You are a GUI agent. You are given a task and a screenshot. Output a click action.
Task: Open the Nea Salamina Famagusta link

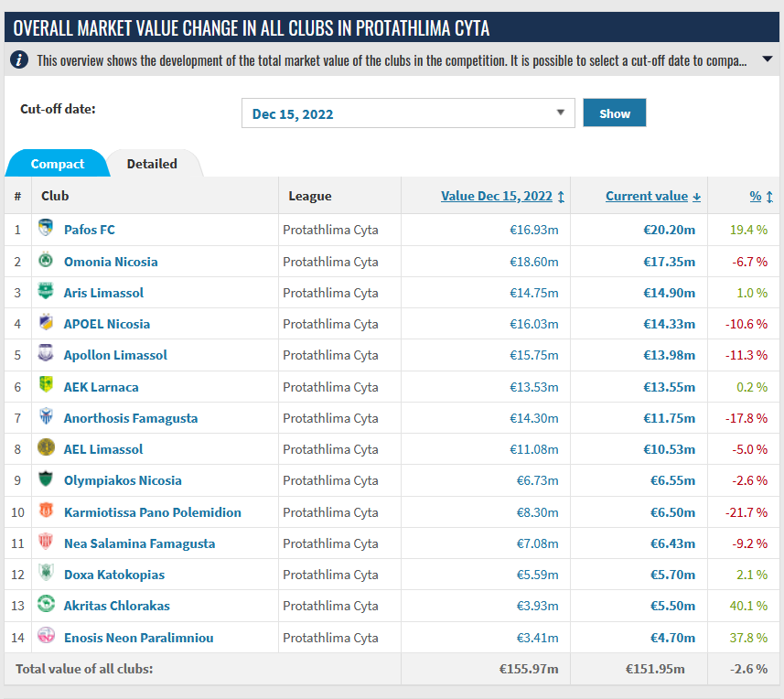click(x=139, y=543)
